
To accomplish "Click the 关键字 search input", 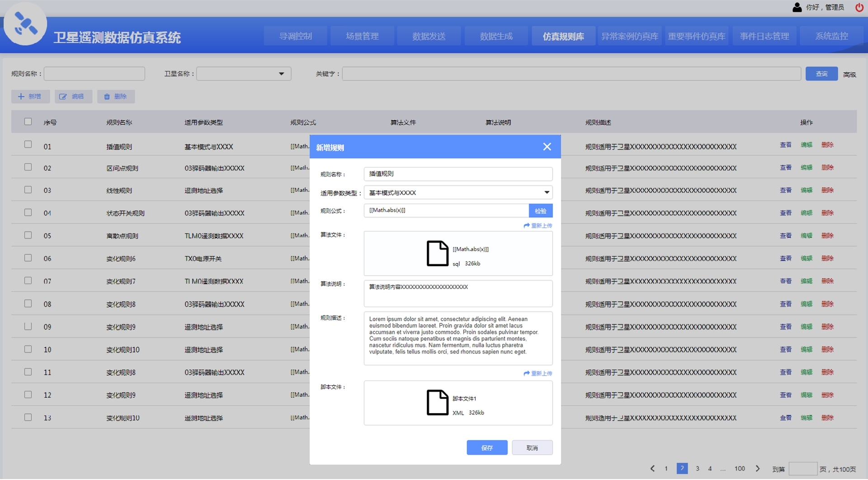I will (x=571, y=74).
